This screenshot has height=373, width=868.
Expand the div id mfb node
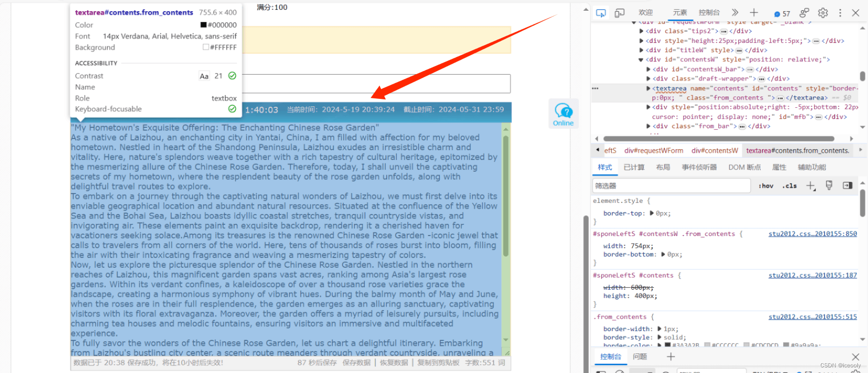[648, 107]
